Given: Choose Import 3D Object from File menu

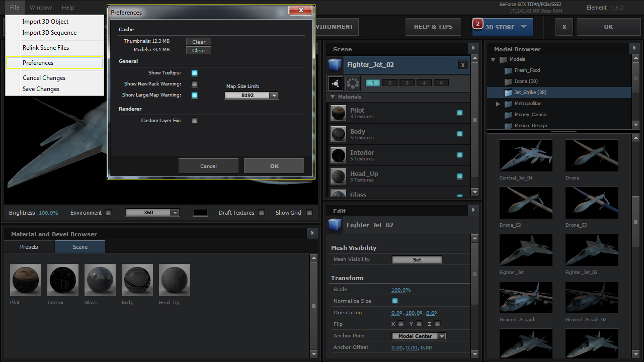Looking at the screenshot, I should pyautogui.click(x=45, y=22).
